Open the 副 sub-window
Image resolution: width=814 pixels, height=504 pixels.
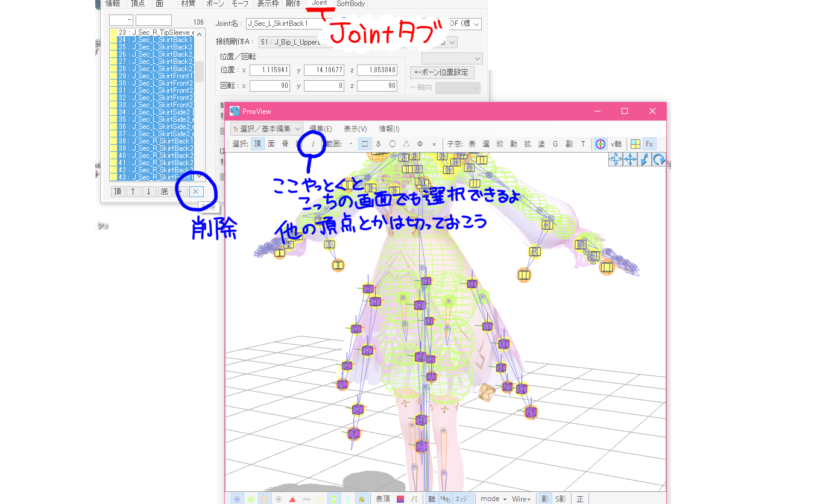569,144
